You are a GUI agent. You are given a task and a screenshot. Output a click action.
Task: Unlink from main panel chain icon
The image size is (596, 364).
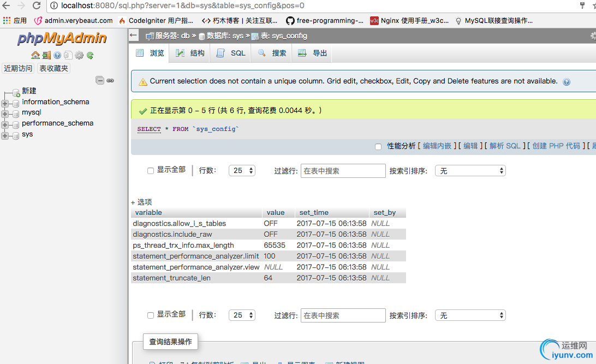pyautogui.click(x=110, y=81)
